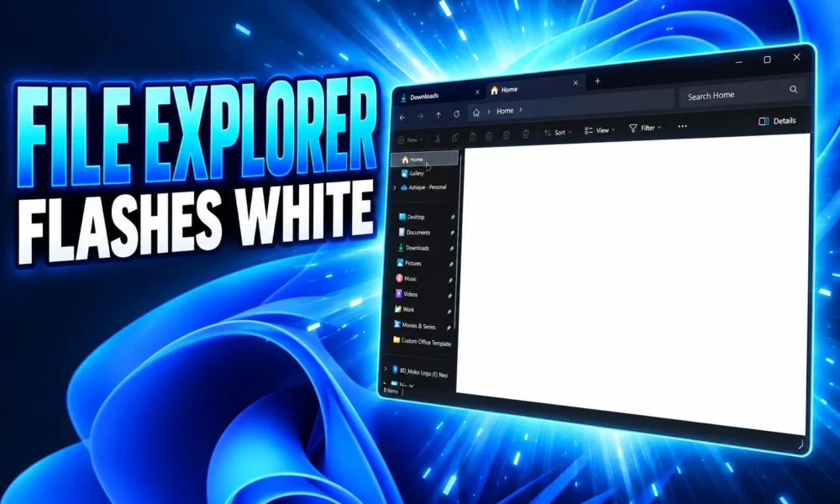The width and height of the screenshot is (840, 504).
Task: Go forward with the Forward arrow
Action: [421, 116]
